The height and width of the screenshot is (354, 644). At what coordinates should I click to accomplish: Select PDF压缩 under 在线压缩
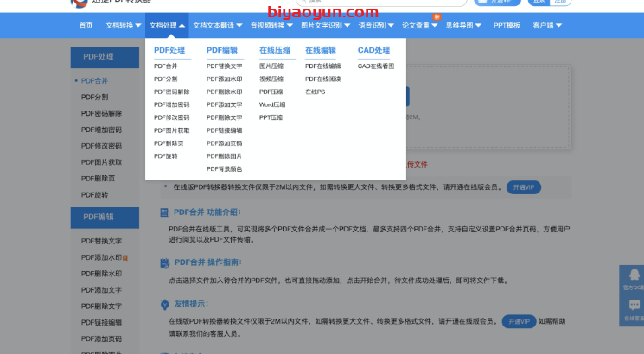click(x=271, y=92)
